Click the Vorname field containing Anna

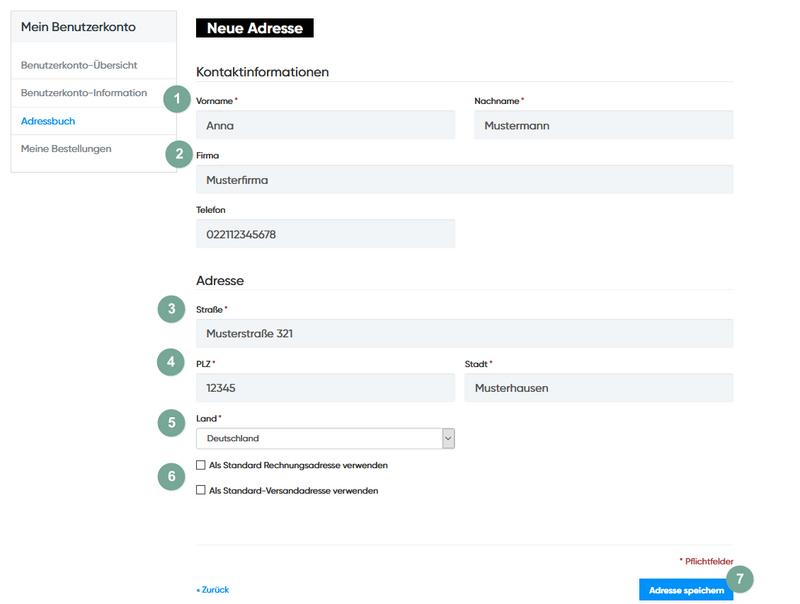coord(325,125)
